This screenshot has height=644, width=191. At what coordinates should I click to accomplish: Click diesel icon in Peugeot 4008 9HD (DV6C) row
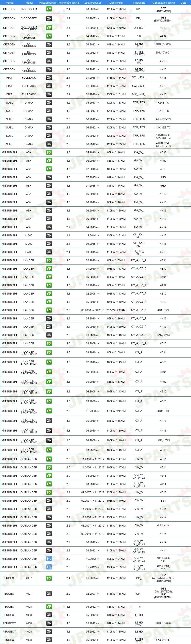click(x=49, y=623)
